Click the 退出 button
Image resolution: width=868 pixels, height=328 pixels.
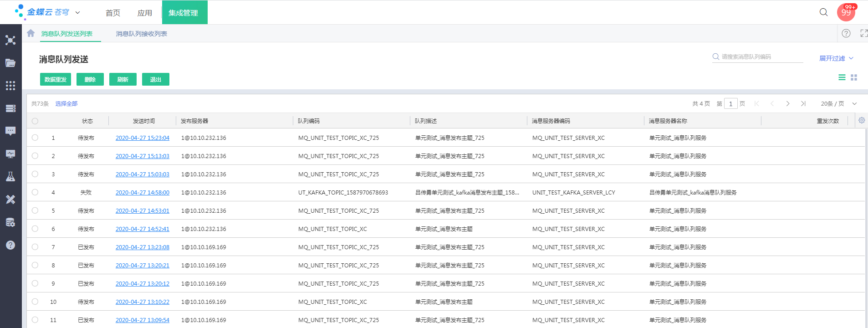point(156,79)
